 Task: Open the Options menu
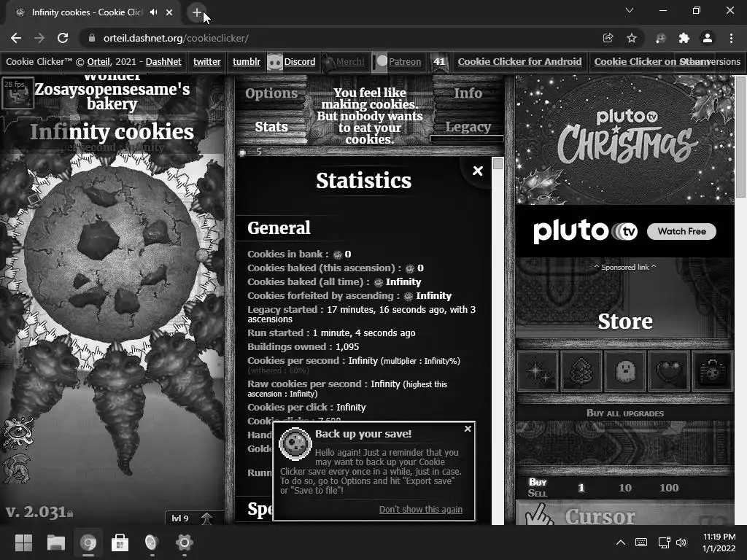271,93
